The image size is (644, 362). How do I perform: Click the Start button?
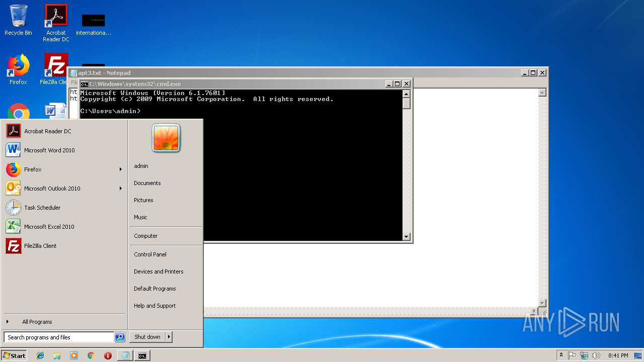tap(14, 355)
